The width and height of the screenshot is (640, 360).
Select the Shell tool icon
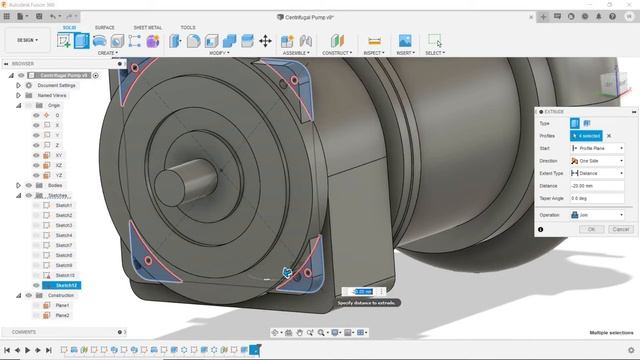(211, 41)
